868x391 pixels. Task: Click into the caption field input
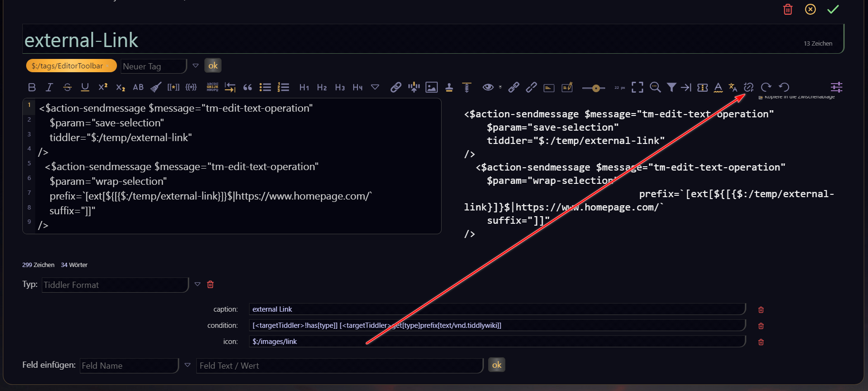click(497, 309)
